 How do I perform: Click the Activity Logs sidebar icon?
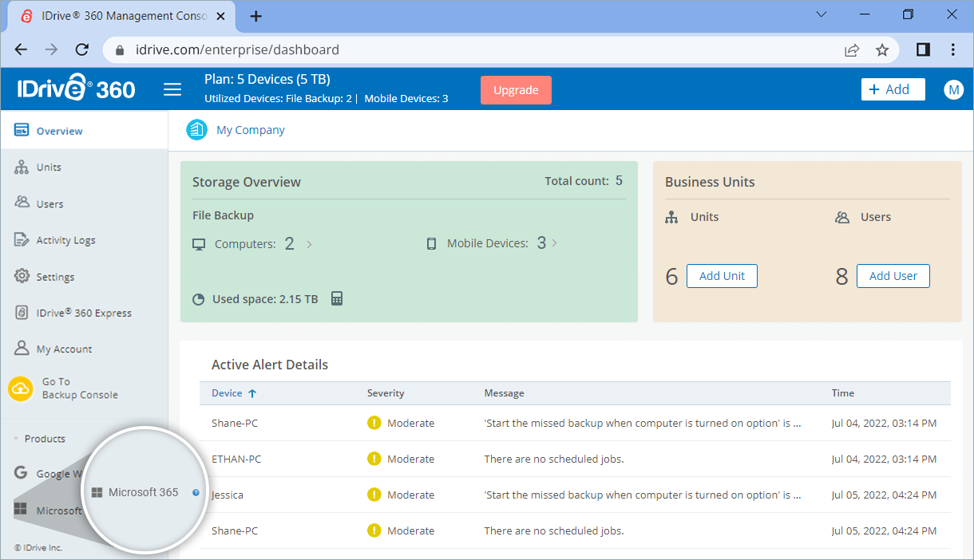pyautogui.click(x=22, y=239)
